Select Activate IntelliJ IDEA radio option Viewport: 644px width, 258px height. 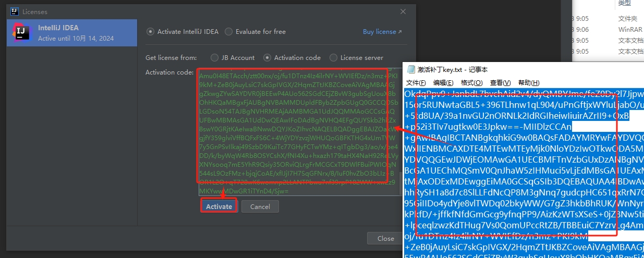tap(183, 32)
